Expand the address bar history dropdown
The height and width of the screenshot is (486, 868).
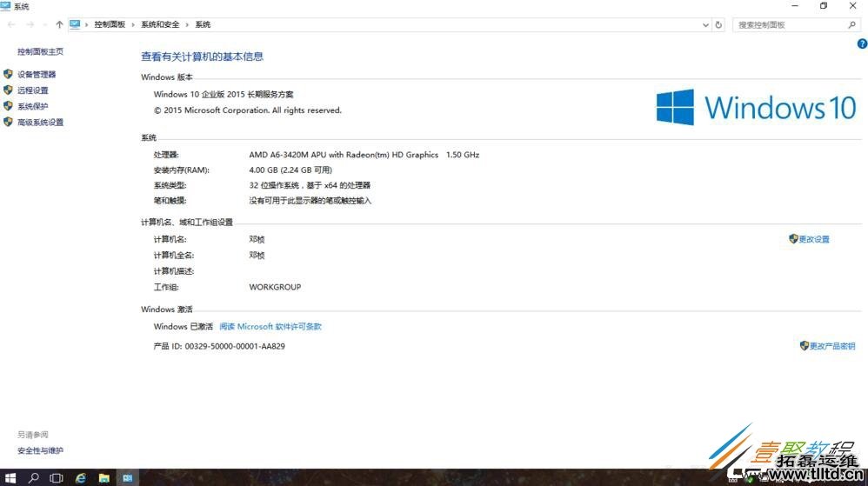705,25
